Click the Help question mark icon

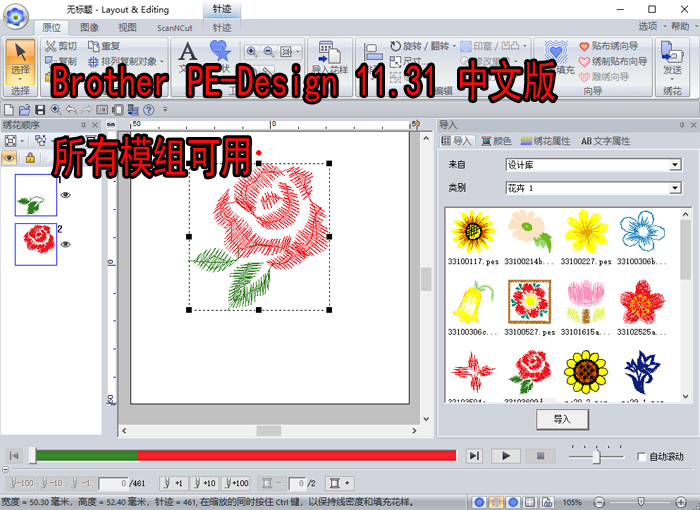[149, 109]
